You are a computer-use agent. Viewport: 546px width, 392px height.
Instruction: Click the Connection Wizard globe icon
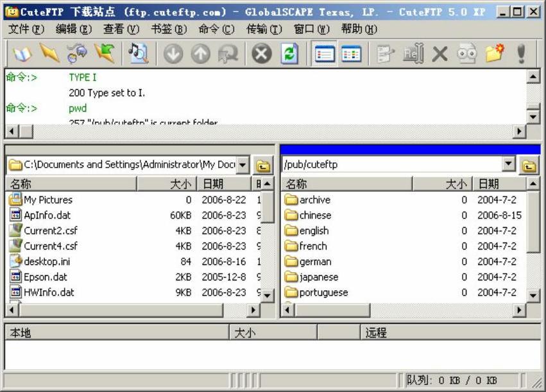[77, 54]
